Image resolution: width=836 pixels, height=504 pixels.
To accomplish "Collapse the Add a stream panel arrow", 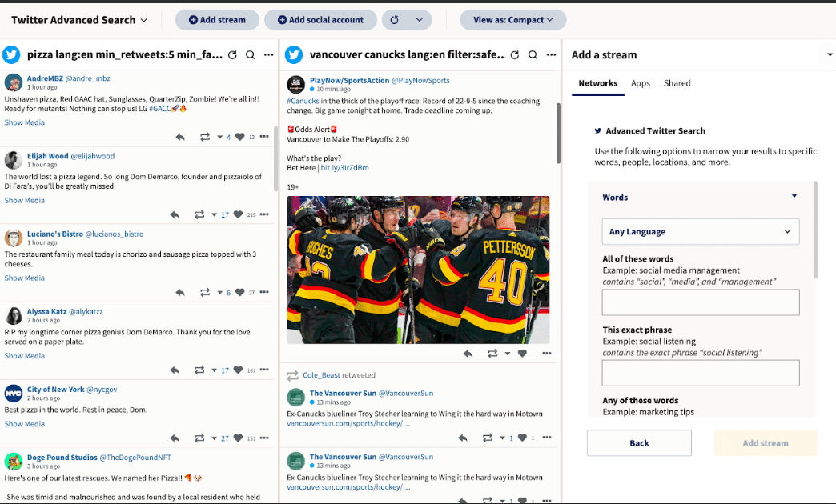I will pos(830,55).
